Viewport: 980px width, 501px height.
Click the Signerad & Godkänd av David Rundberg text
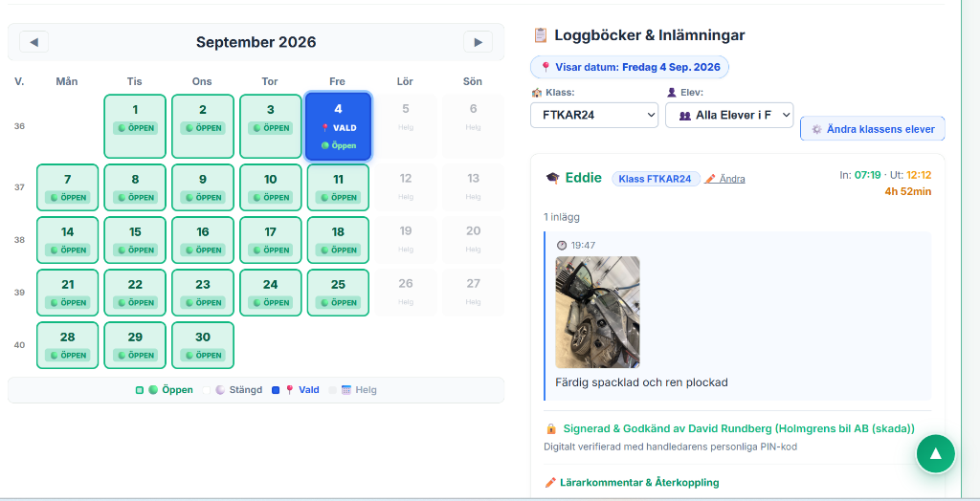click(740, 428)
